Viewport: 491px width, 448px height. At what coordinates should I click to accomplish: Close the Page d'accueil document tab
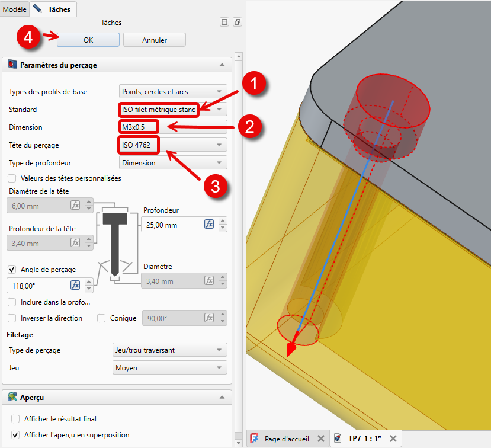(320, 439)
